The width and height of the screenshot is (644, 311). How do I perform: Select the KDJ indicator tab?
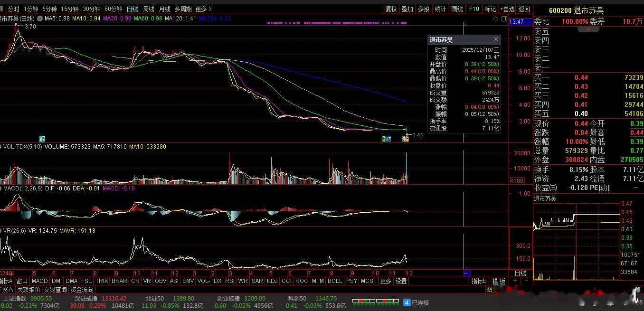click(x=272, y=281)
